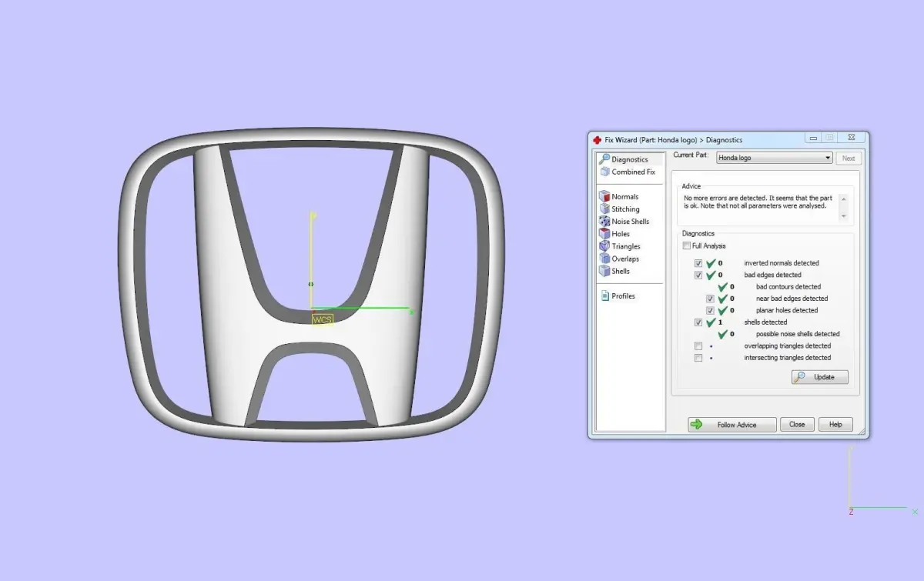Click the orientation axis indicator in viewport corner
This screenshot has width=924, height=581.
click(882, 481)
